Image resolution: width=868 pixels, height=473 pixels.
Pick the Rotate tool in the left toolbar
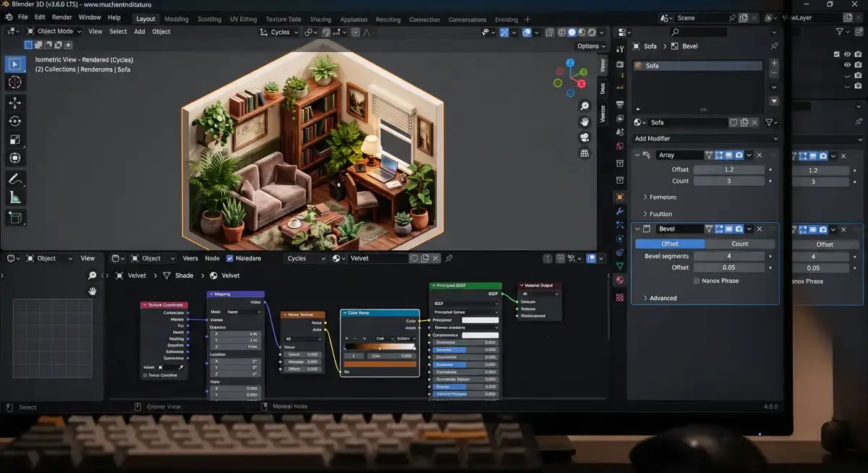point(15,122)
